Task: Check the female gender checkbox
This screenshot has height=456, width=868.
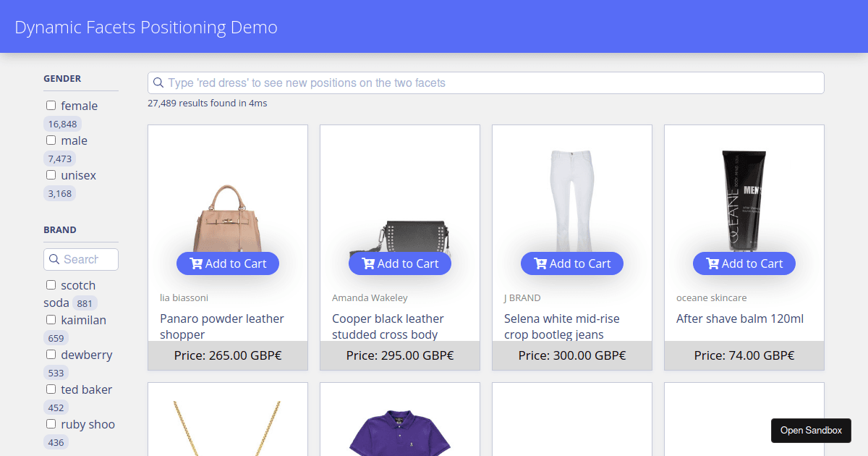Action: tap(51, 105)
